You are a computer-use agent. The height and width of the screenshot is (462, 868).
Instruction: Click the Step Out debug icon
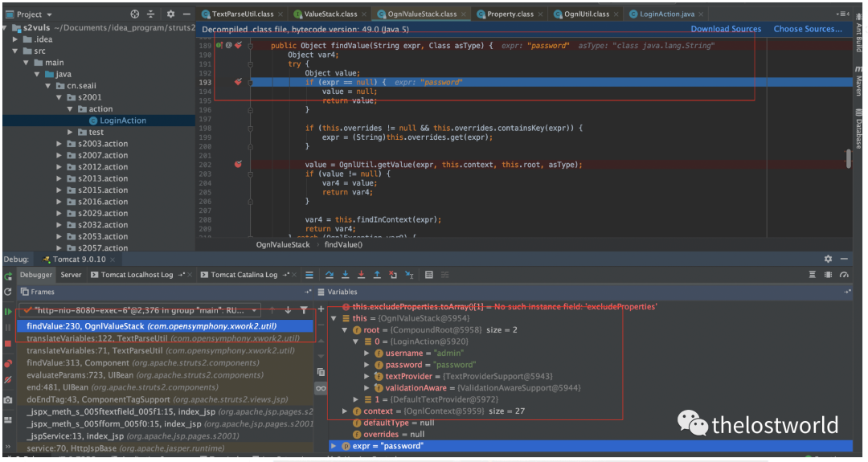[x=377, y=275]
